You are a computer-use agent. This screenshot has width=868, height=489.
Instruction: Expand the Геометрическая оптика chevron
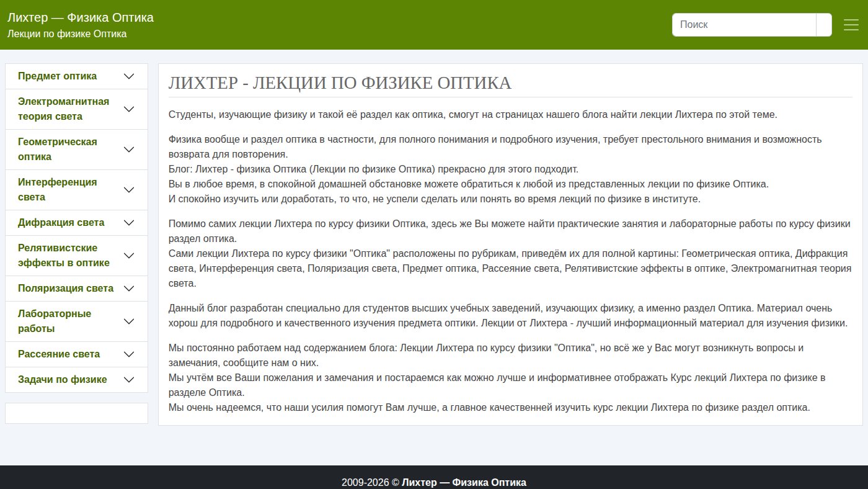[x=129, y=150]
